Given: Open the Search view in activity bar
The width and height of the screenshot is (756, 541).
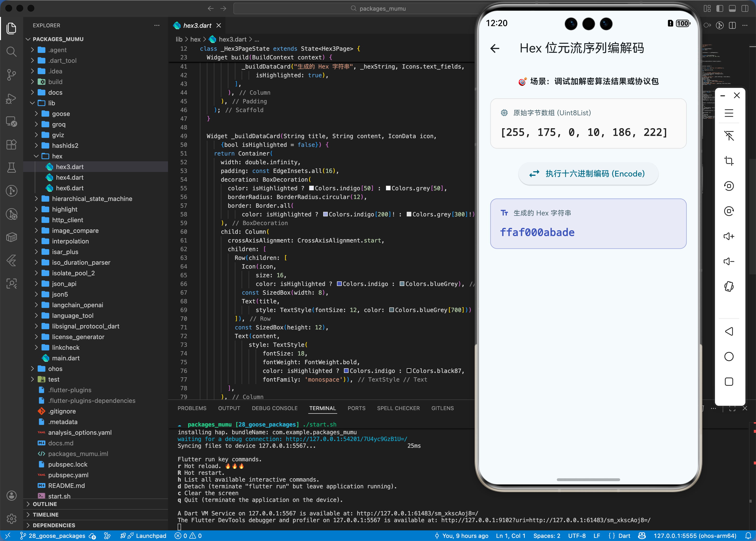Looking at the screenshot, I should (11, 52).
